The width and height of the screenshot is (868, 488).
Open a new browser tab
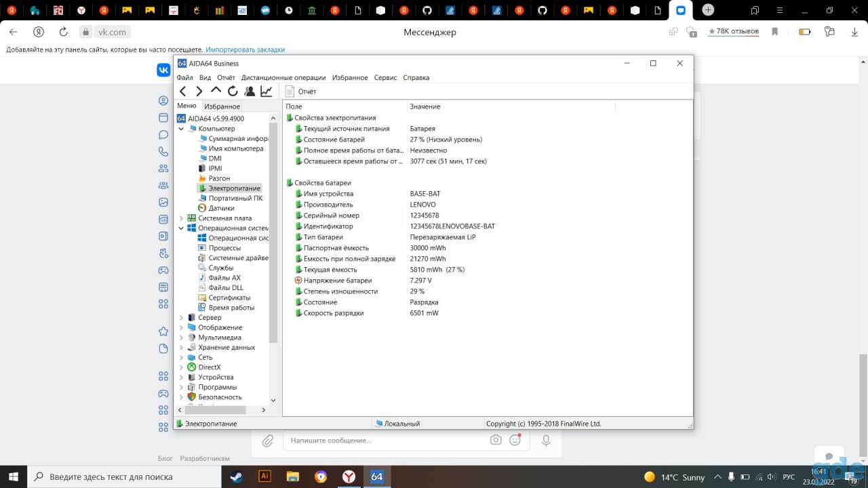tap(708, 10)
